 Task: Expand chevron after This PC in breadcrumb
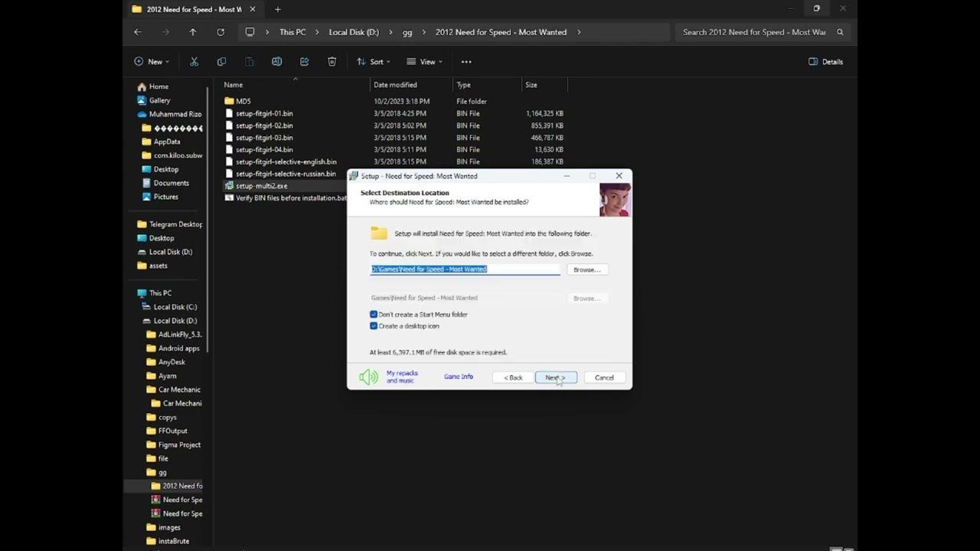point(317,32)
